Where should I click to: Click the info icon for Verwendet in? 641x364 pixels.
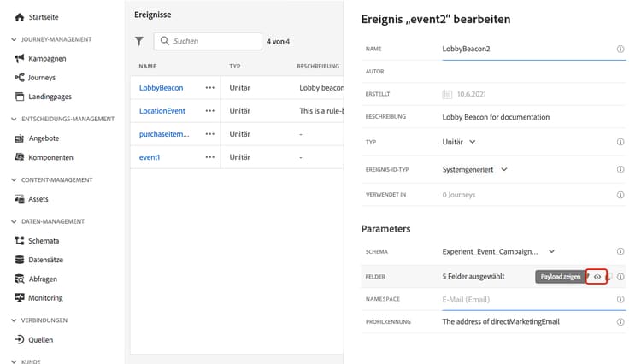[620, 195]
